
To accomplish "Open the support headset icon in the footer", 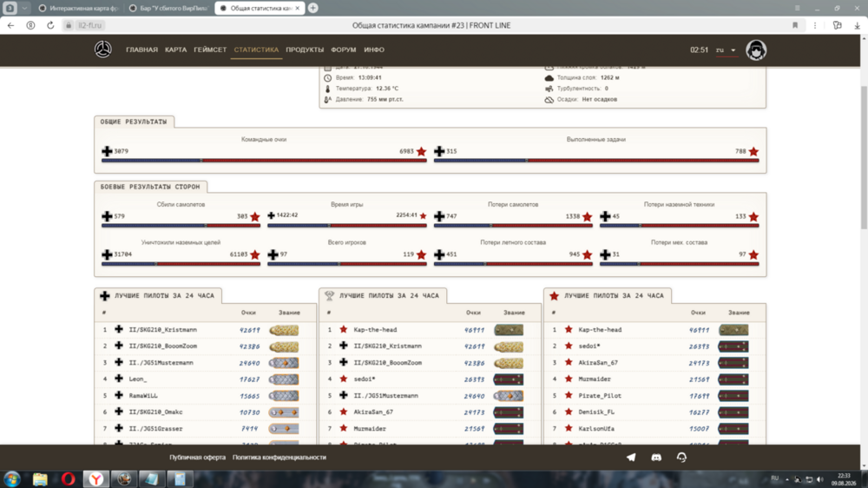I will (x=681, y=458).
